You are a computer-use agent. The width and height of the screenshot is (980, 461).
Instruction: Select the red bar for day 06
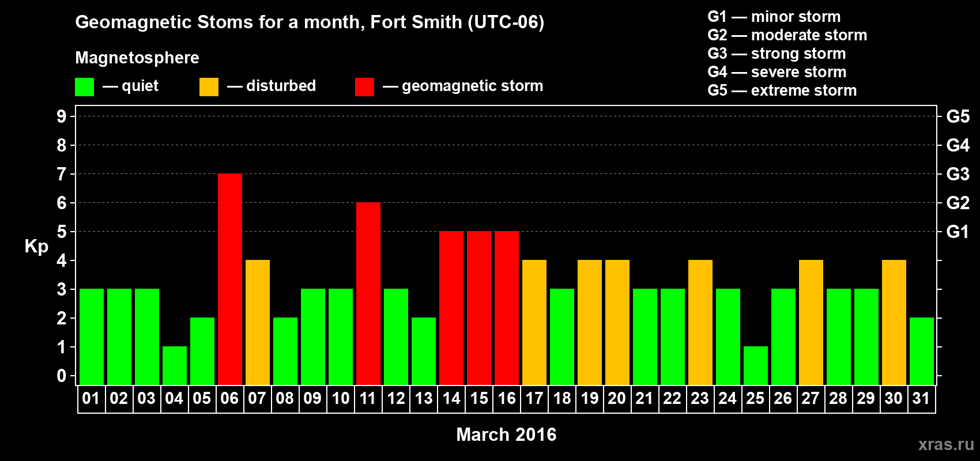pyautogui.click(x=230, y=279)
